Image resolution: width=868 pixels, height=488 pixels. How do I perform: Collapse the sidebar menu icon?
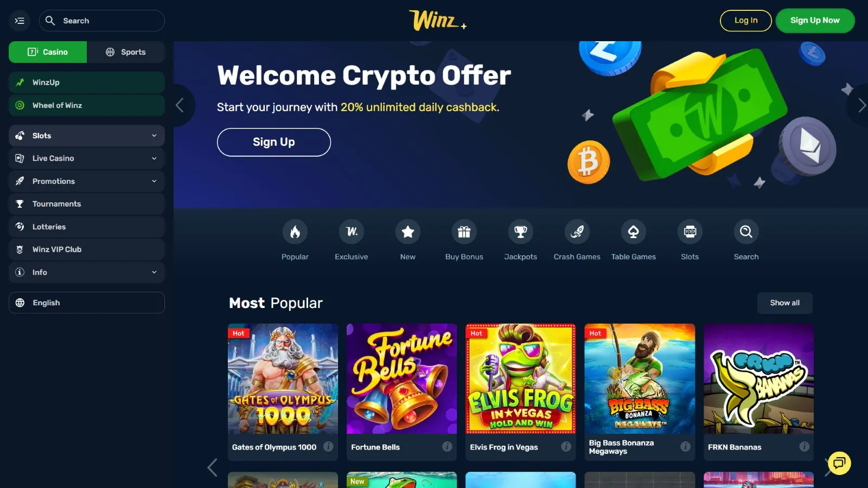[20, 21]
